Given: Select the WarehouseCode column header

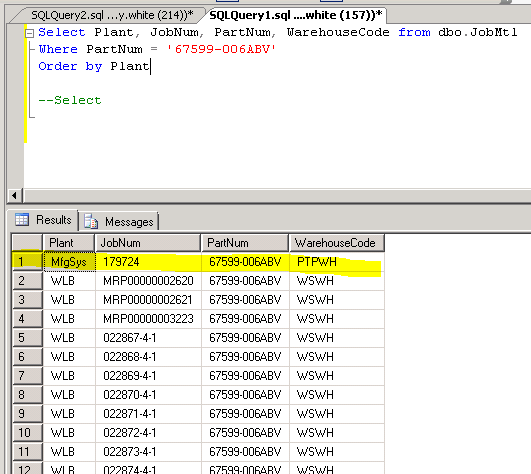Looking at the screenshot, I should (x=337, y=243).
